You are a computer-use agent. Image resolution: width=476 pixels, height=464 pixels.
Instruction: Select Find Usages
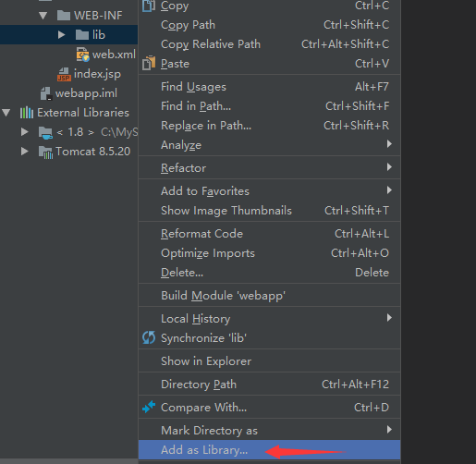(x=270, y=87)
